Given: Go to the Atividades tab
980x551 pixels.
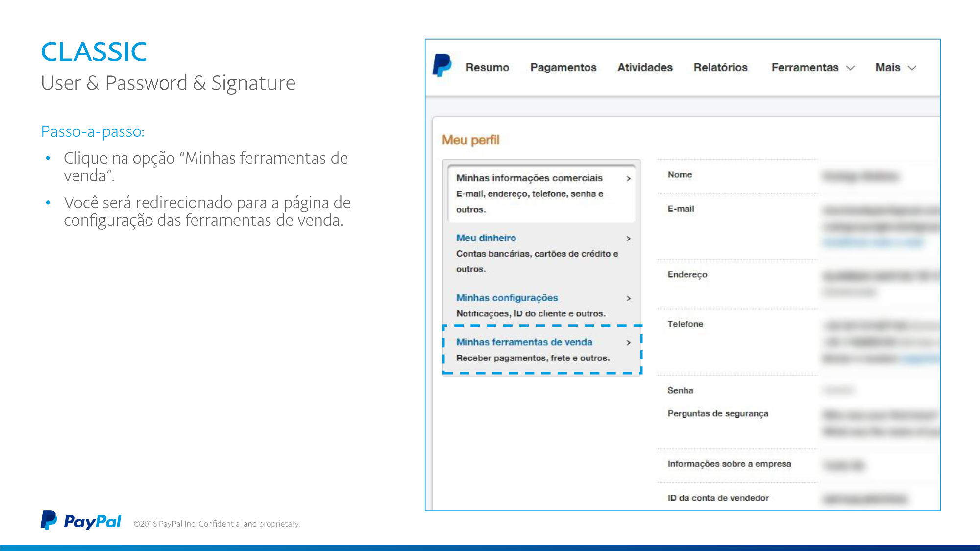Looking at the screenshot, I should [645, 67].
